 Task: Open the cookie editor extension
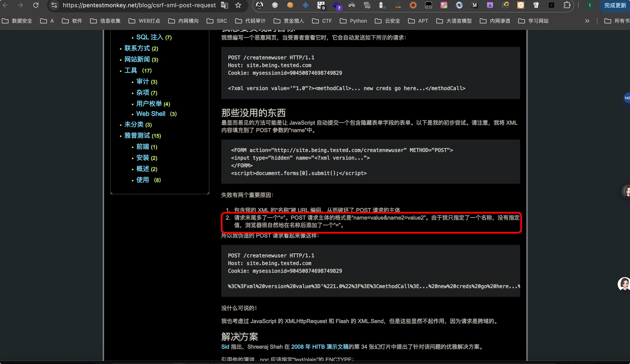coord(290,5)
